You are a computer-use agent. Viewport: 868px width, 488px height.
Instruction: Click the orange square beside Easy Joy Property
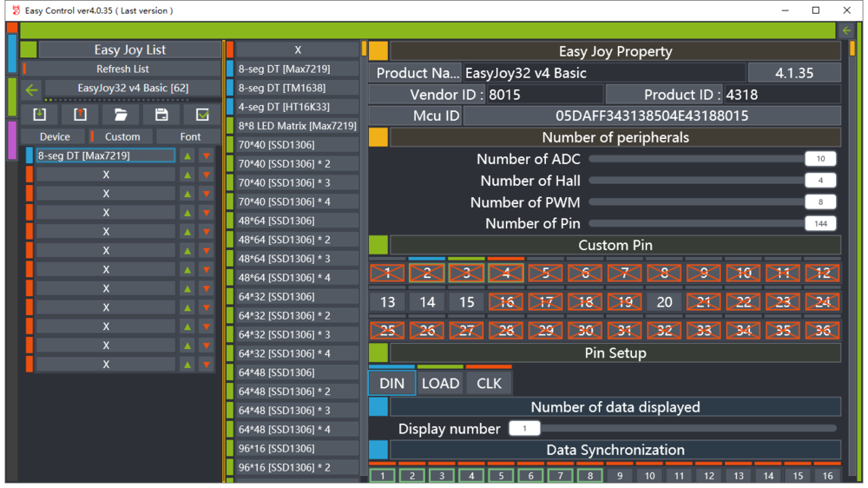pos(378,51)
